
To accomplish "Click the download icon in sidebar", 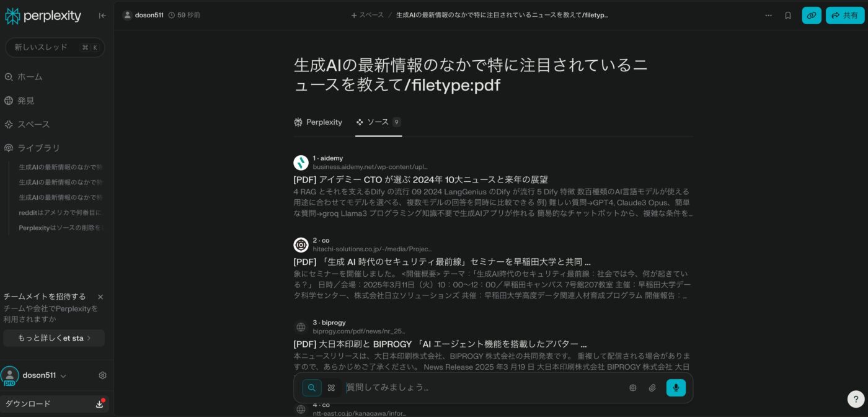I will [99, 404].
